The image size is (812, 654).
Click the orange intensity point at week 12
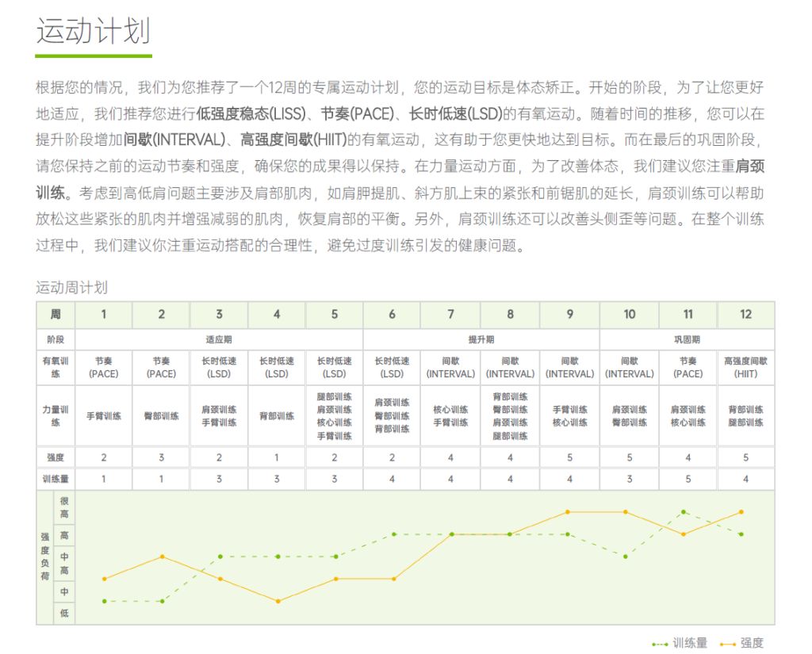[x=741, y=512]
